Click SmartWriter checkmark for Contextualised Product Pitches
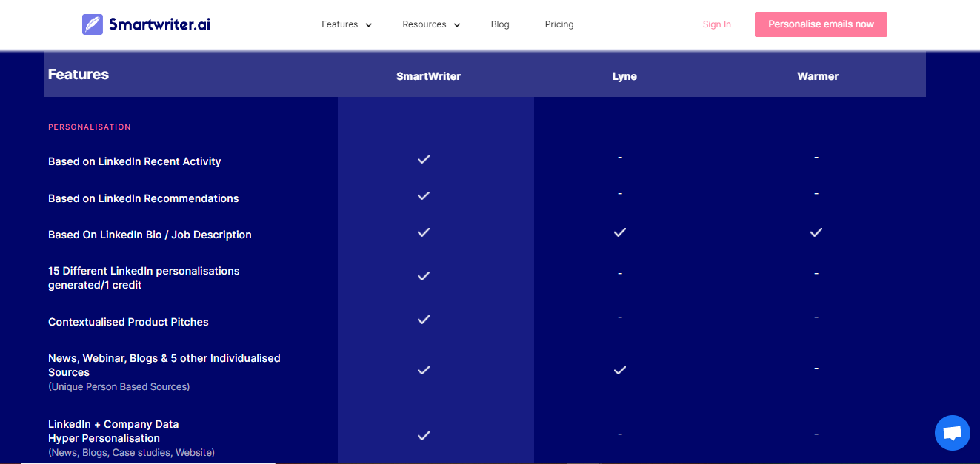Viewport: 980px width, 464px height. pos(424,320)
